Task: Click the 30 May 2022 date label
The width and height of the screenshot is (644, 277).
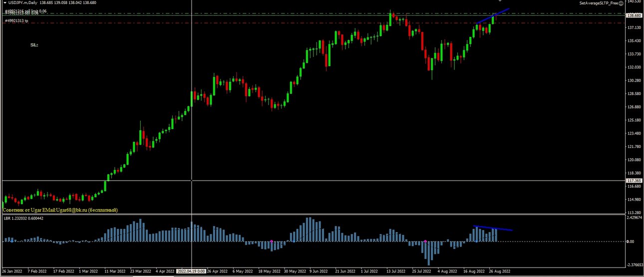Action: pos(294,271)
